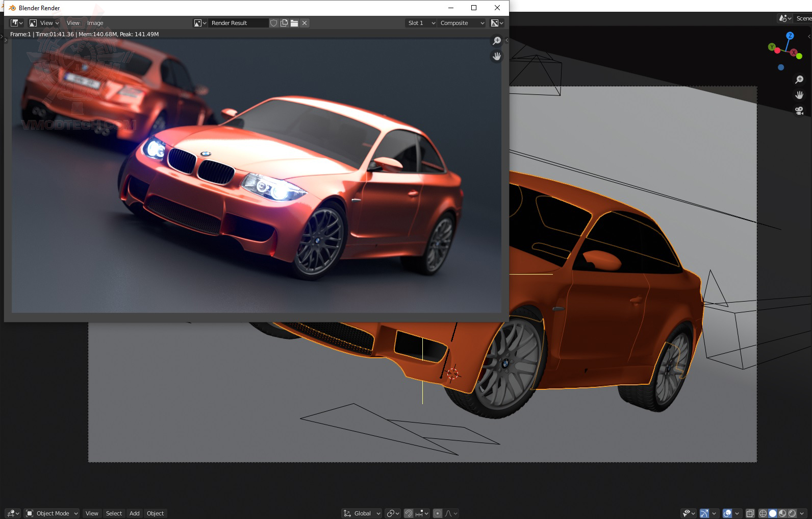Switch to solid viewport shading
Viewport: 812px width, 519px height.
773,513
